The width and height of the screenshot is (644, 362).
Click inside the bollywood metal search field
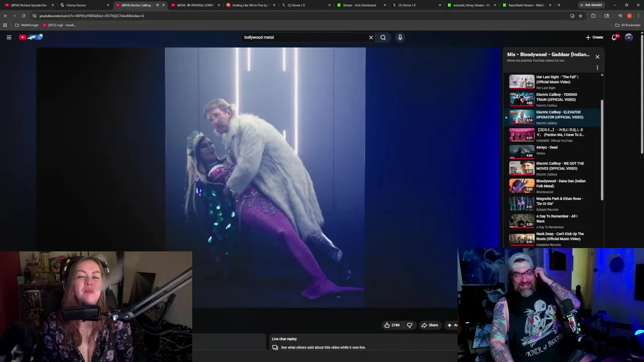304,37
